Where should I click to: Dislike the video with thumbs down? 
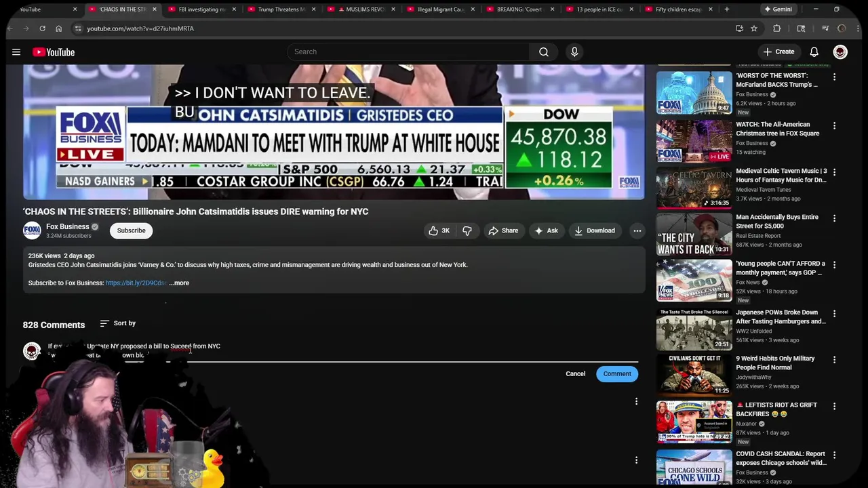(467, 230)
